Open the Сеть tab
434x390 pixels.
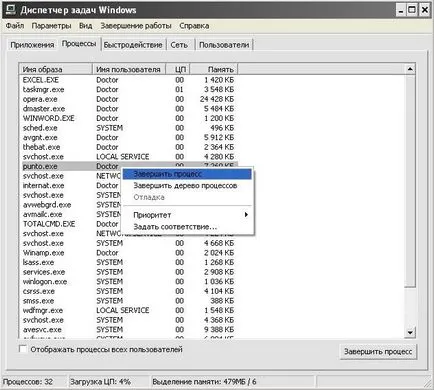coord(179,45)
